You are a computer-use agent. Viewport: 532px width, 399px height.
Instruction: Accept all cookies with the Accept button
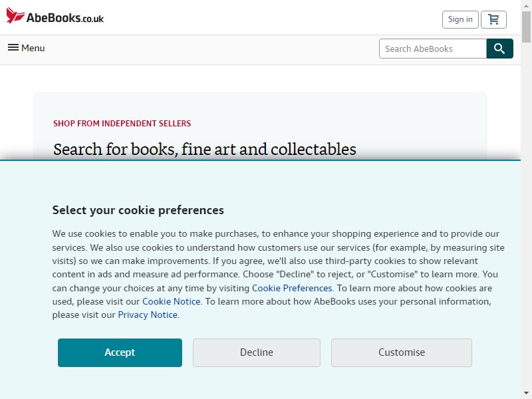(x=120, y=352)
